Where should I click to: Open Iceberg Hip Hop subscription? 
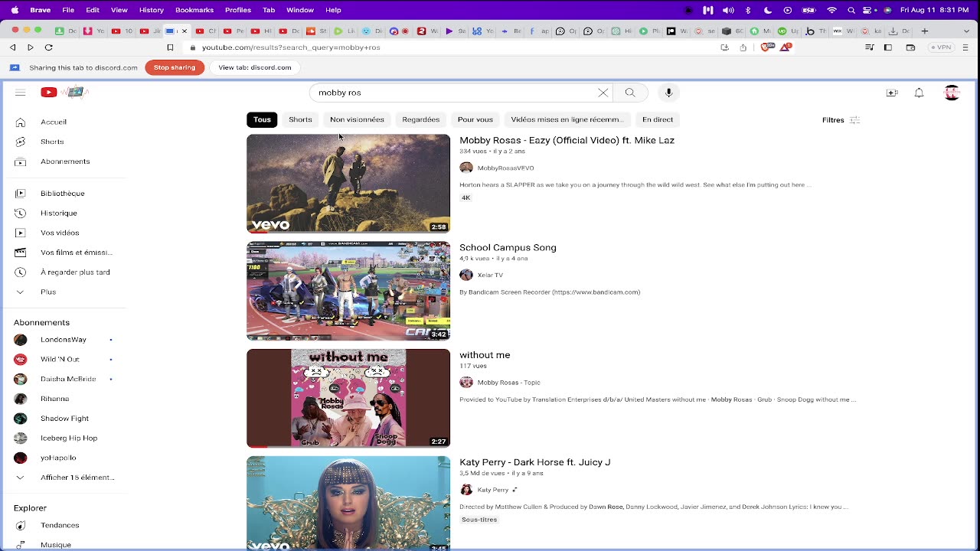(x=70, y=439)
